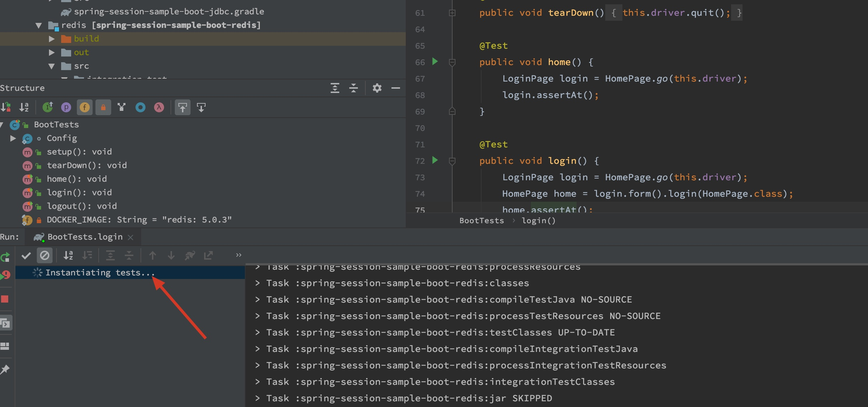Click the Rerun tests icon
This screenshot has height=407, width=868.
[x=5, y=257]
